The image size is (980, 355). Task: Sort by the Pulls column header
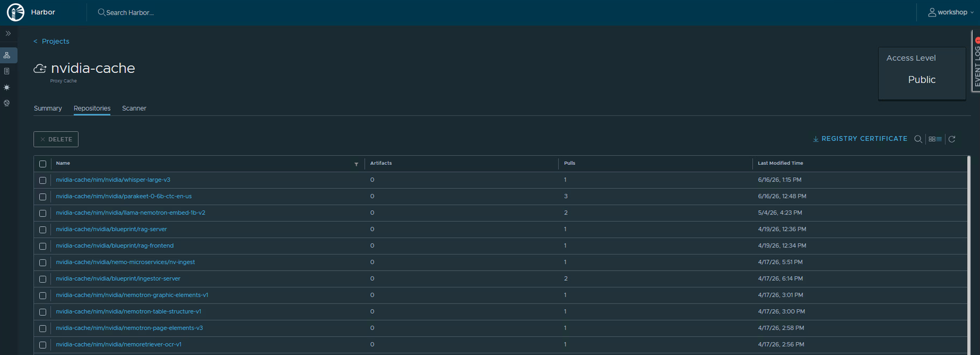tap(570, 163)
